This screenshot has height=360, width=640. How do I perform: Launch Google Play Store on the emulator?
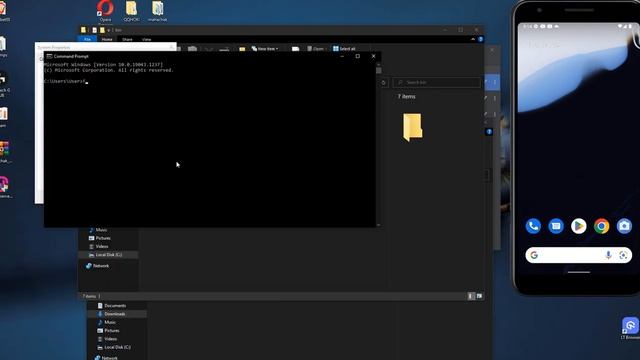[x=578, y=226]
